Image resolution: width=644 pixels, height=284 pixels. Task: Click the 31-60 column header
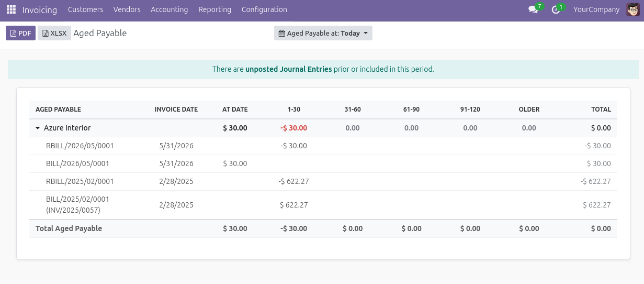click(353, 110)
